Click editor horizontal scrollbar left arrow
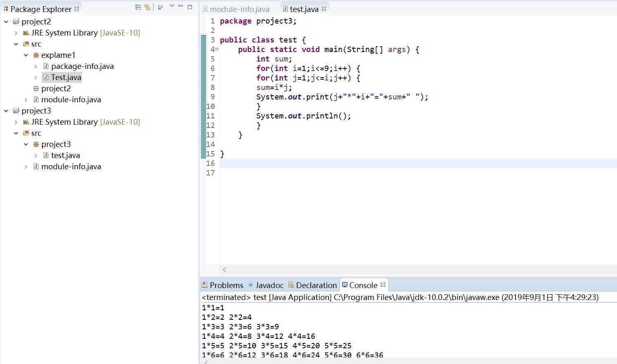Viewport: 617px width, 364px height. [225, 269]
